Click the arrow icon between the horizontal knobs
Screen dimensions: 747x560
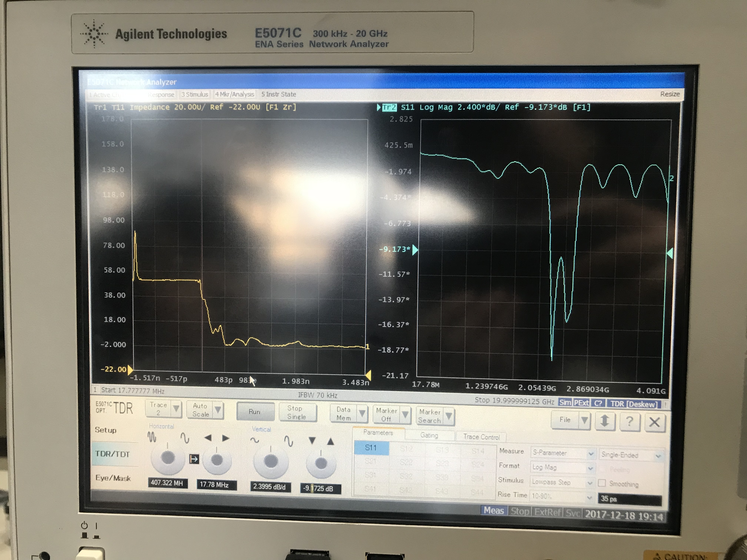click(x=194, y=459)
